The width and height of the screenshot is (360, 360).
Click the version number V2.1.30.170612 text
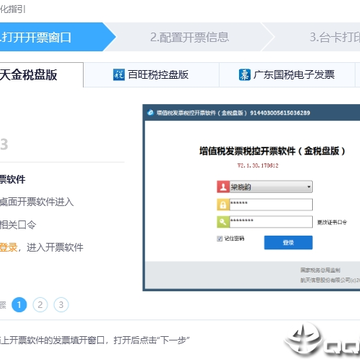(x=258, y=165)
